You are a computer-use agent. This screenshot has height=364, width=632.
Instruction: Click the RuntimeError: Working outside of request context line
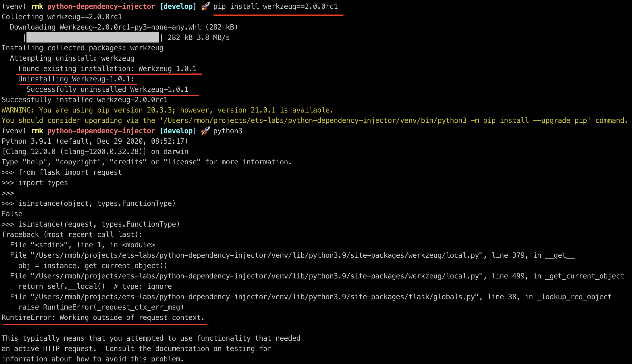pos(103,317)
